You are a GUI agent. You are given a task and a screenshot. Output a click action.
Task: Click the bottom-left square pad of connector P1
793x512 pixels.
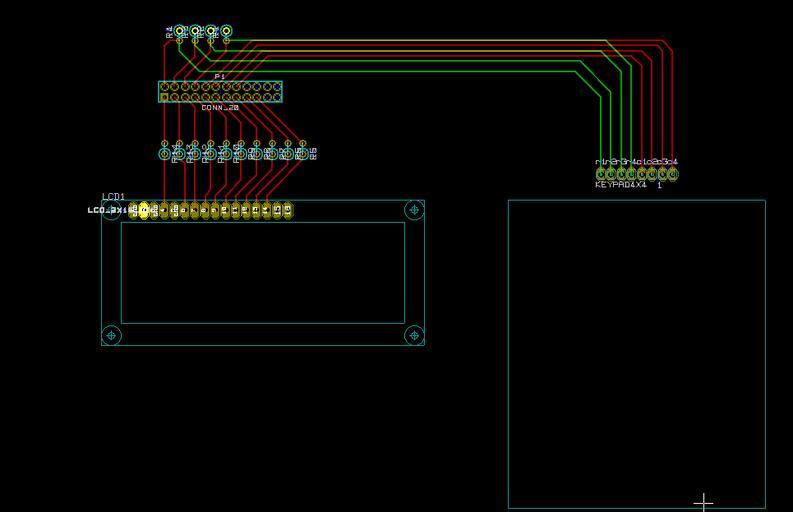click(164, 97)
